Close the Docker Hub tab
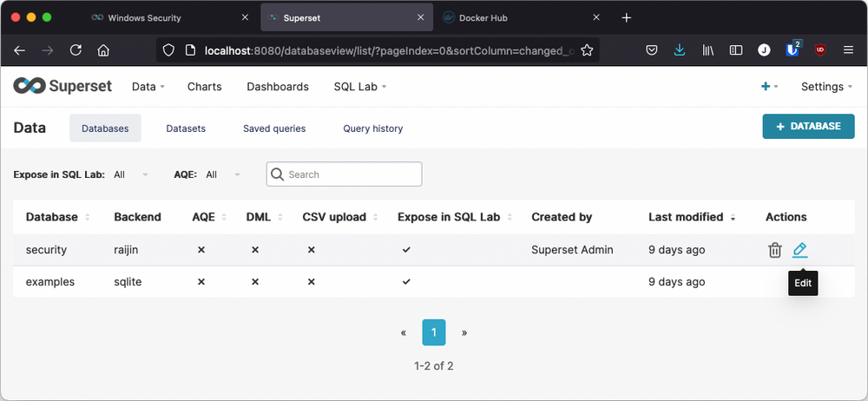The image size is (868, 401). [596, 17]
